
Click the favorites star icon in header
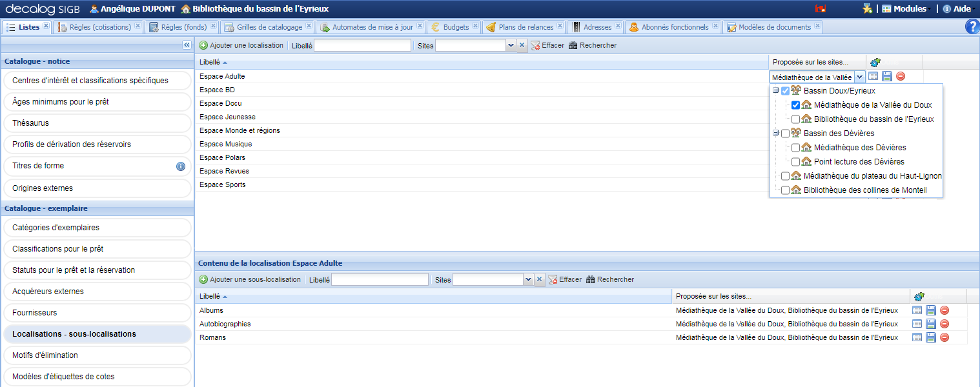[867, 9]
